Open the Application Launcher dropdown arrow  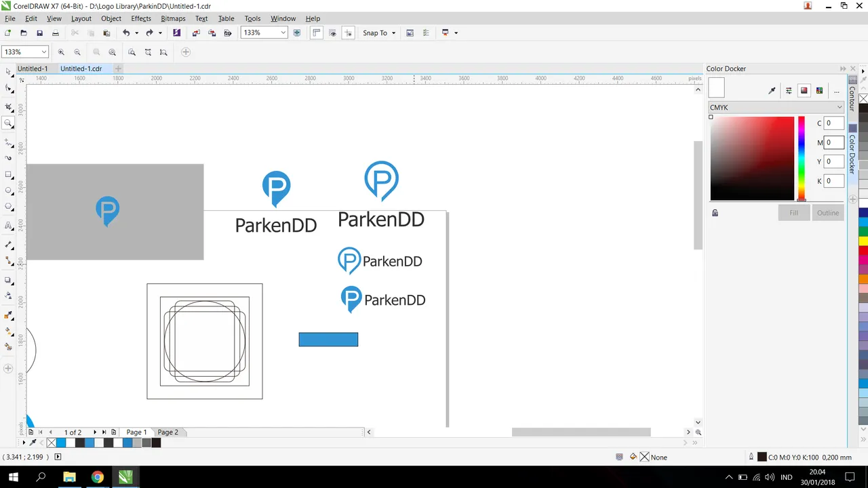tap(456, 33)
